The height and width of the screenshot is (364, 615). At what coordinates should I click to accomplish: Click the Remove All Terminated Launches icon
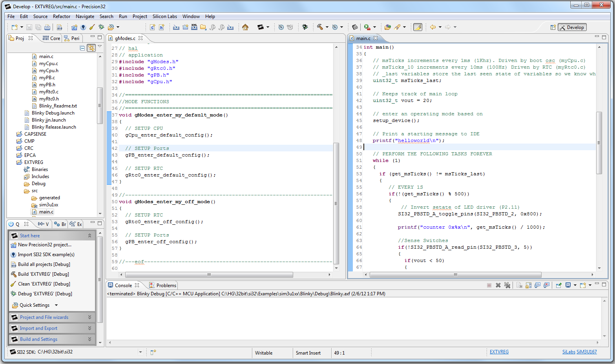tap(507, 285)
